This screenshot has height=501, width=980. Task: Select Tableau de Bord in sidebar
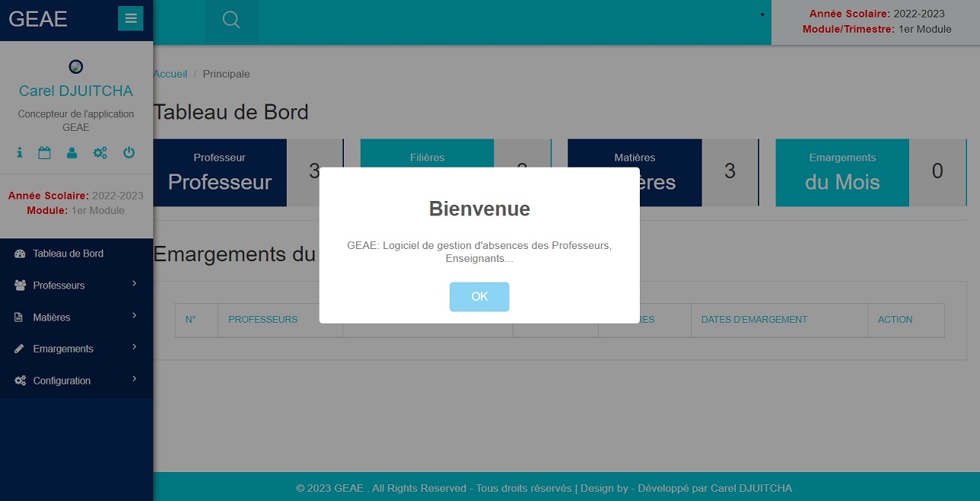(x=68, y=254)
